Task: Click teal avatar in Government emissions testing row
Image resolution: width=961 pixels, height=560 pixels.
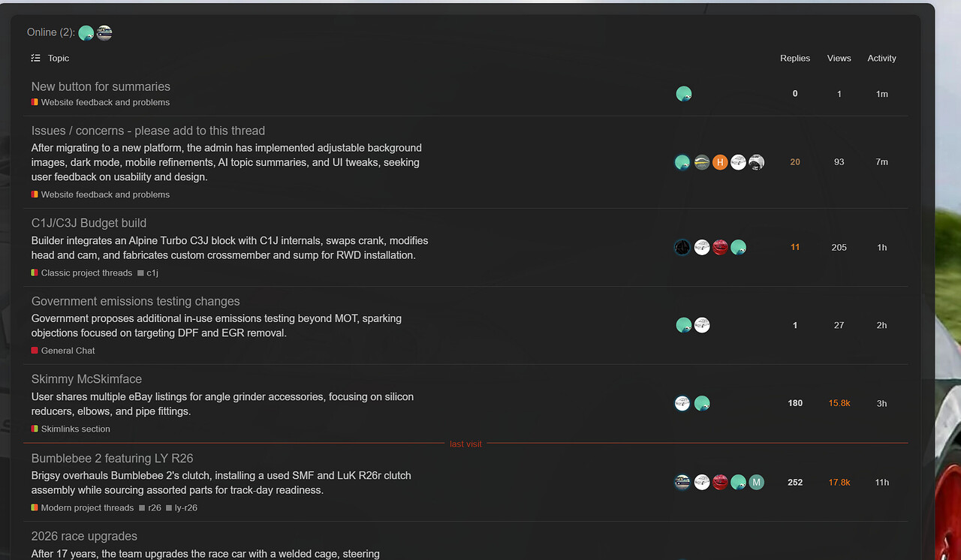Action: [x=683, y=325]
